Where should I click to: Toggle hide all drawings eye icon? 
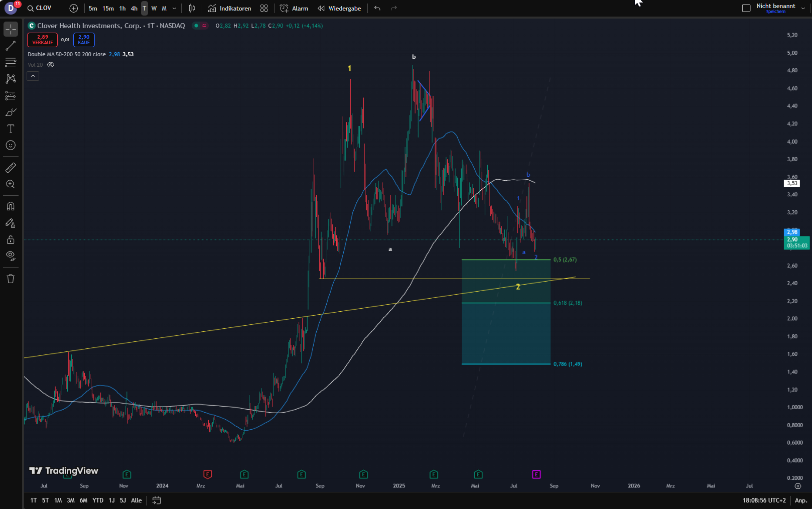click(11, 256)
